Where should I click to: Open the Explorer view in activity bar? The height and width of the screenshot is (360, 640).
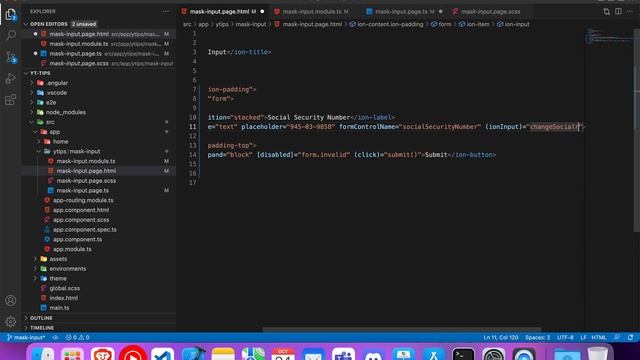[11, 15]
